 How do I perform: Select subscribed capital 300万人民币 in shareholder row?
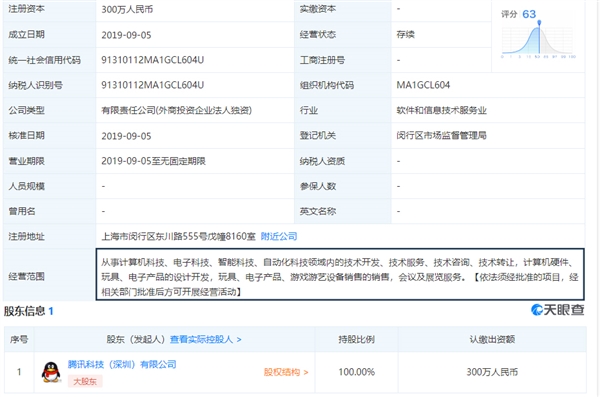point(492,372)
